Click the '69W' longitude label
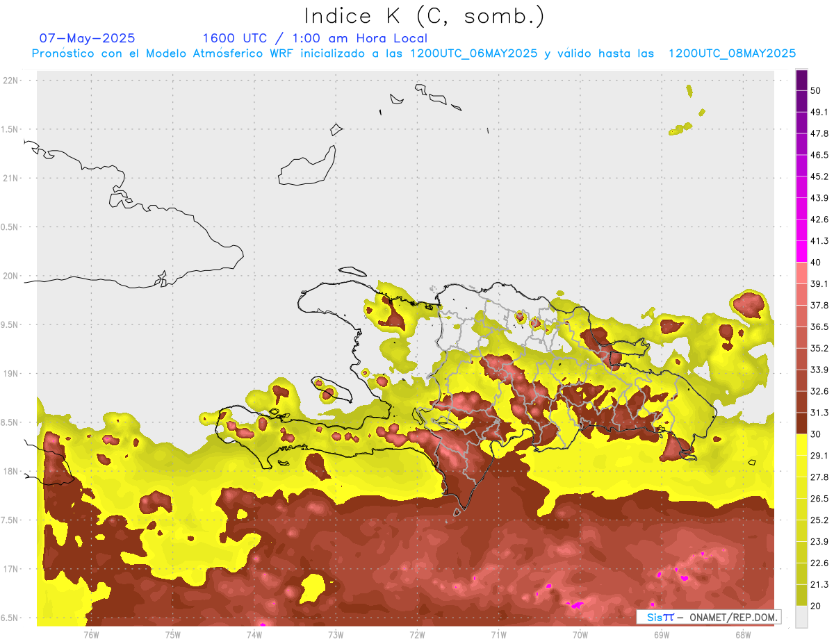The height and width of the screenshot is (644, 834). [x=661, y=634]
